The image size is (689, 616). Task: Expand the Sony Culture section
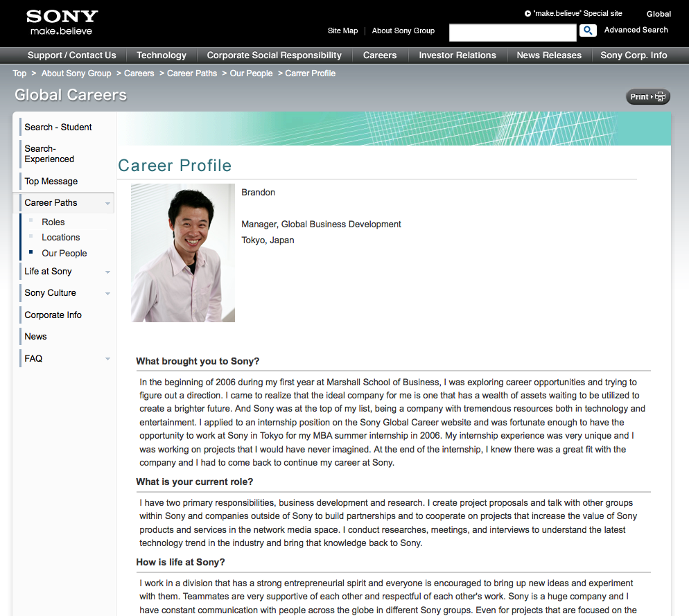coord(107,293)
